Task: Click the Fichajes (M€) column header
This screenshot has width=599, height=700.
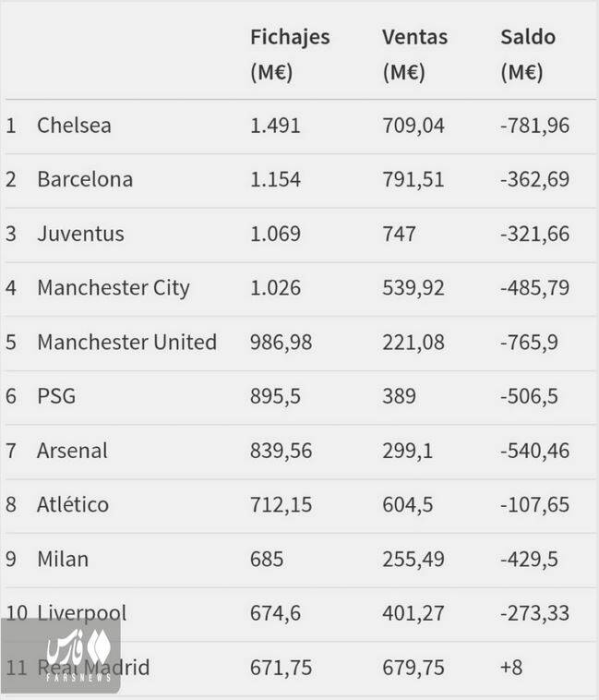Action: point(289,54)
